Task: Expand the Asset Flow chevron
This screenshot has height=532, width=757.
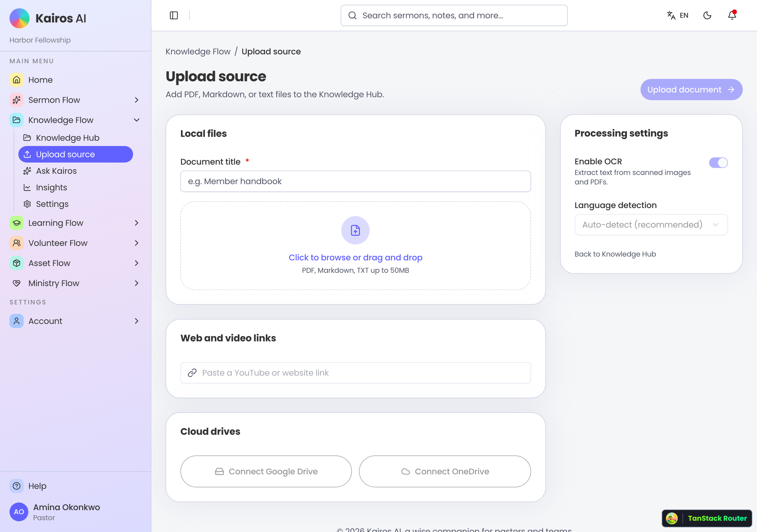Action: [x=137, y=263]
